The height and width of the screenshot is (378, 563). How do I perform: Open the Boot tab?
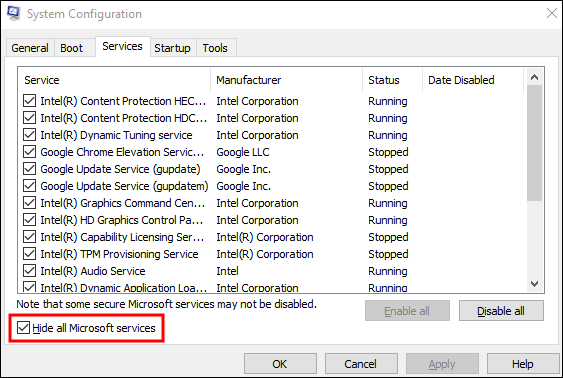click(71, 48)
